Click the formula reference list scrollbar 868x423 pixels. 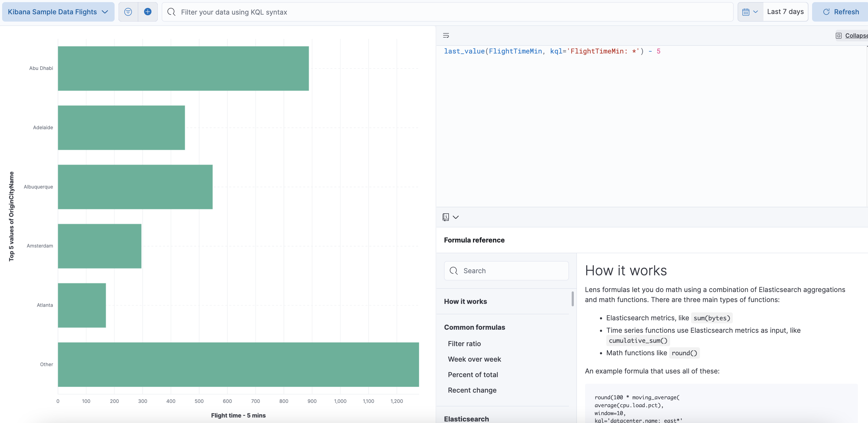click(573, 299)
